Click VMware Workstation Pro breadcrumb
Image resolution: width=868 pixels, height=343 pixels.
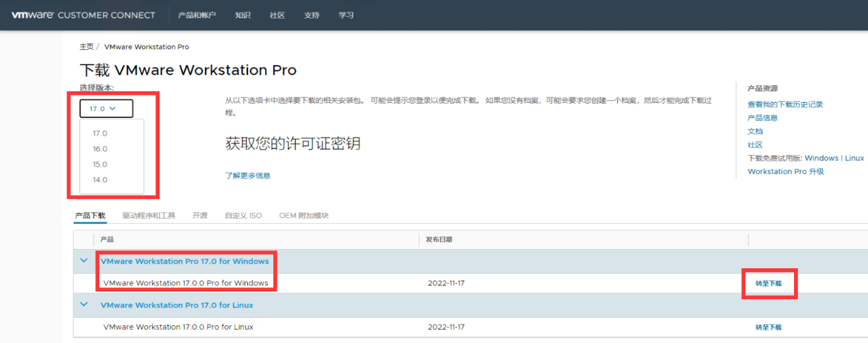point(147,47)
